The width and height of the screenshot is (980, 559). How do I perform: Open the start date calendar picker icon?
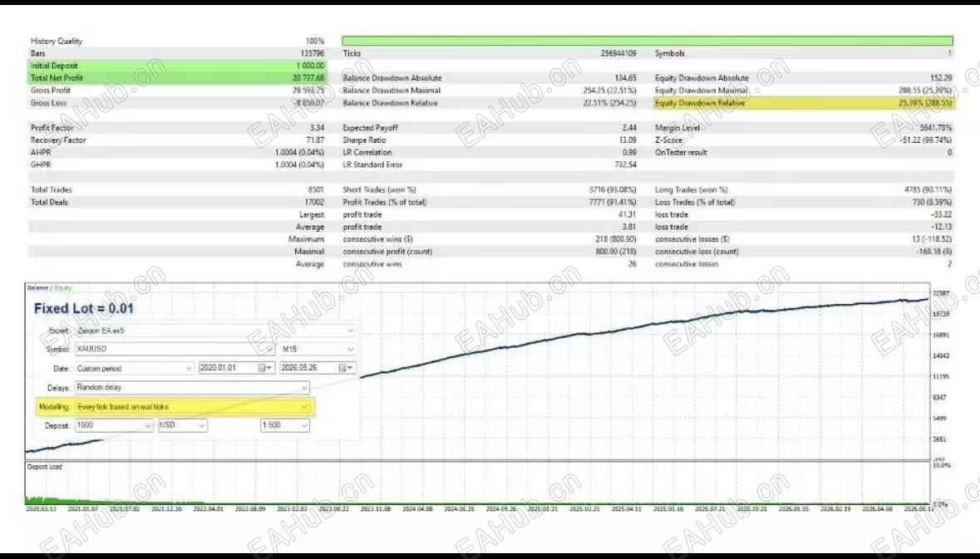tap(263, 369)
